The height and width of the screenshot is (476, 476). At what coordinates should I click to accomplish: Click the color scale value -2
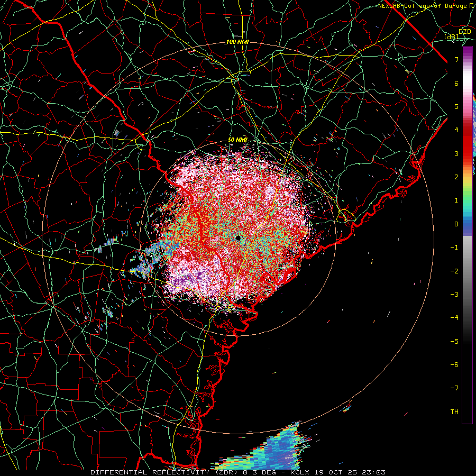tap(454, 271)
